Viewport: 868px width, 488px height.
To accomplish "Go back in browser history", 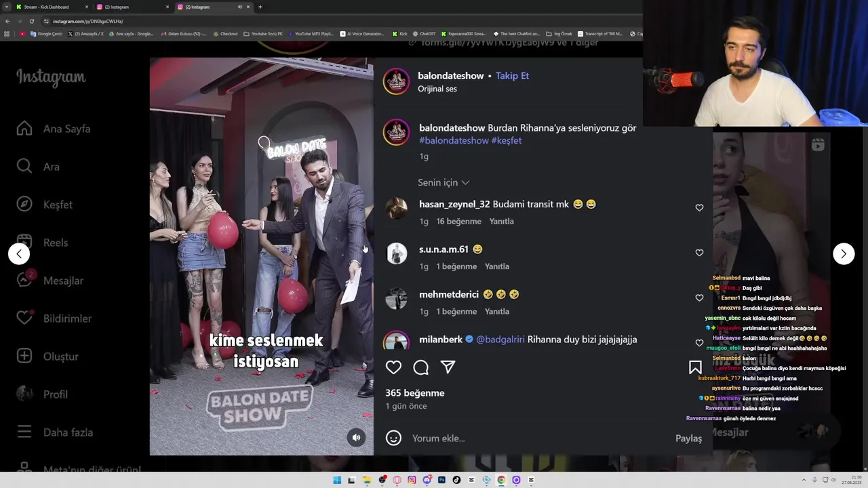I will [7, 21].
